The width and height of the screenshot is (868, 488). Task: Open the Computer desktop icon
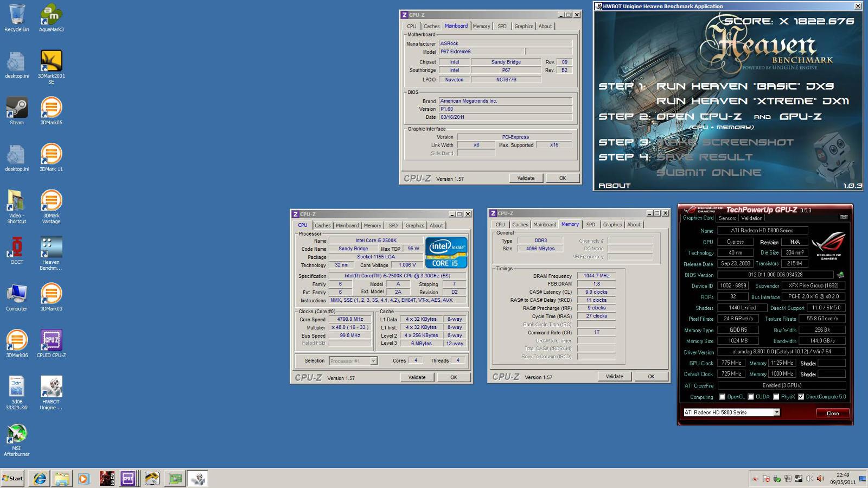point(17,297)
